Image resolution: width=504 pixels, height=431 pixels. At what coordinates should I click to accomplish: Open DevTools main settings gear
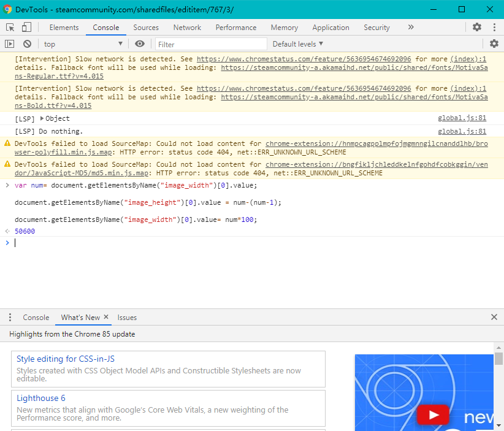pyautogui.click(x=476, y=28)
